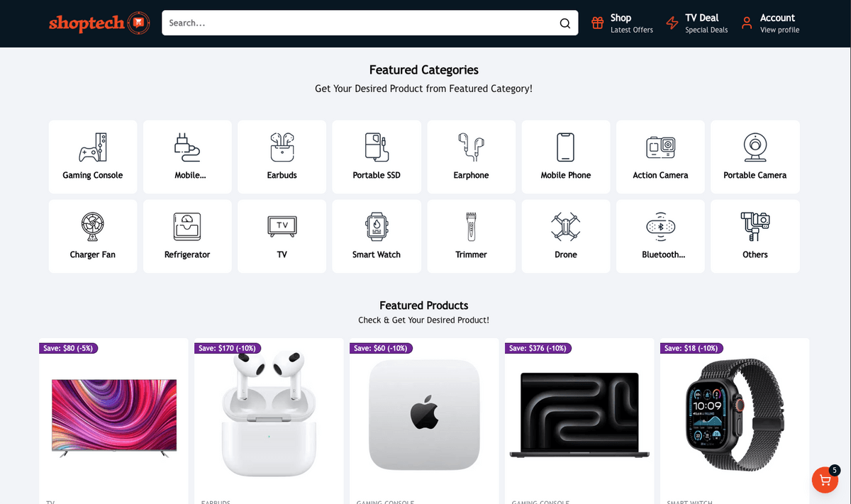
Task: Click the Account person icon
Action: pos(747,23)
